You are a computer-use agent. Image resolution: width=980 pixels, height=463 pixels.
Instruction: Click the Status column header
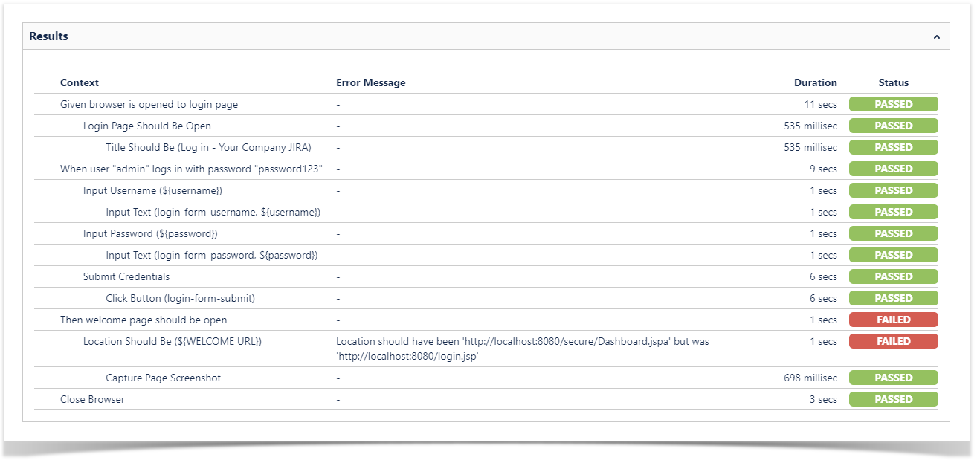894,82
